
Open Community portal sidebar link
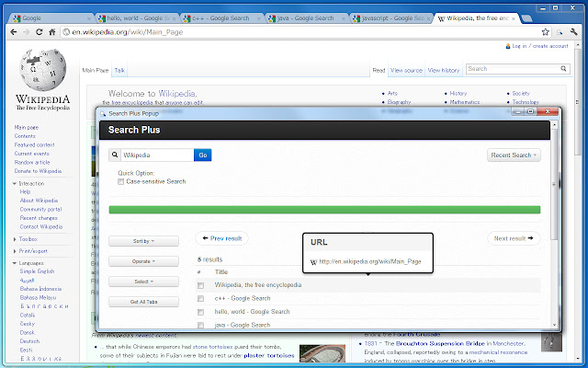click(x=40, y=209)
